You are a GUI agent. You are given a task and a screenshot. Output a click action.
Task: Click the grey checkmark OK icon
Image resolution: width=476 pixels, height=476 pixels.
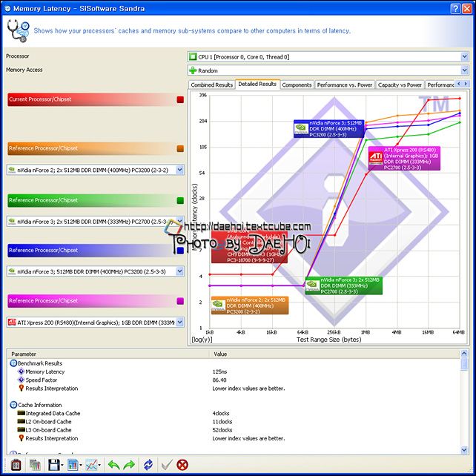tap(167, 465)
